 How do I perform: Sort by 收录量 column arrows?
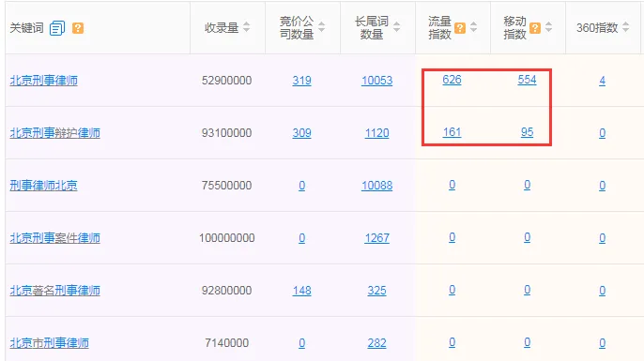click(x=246, y=27)
